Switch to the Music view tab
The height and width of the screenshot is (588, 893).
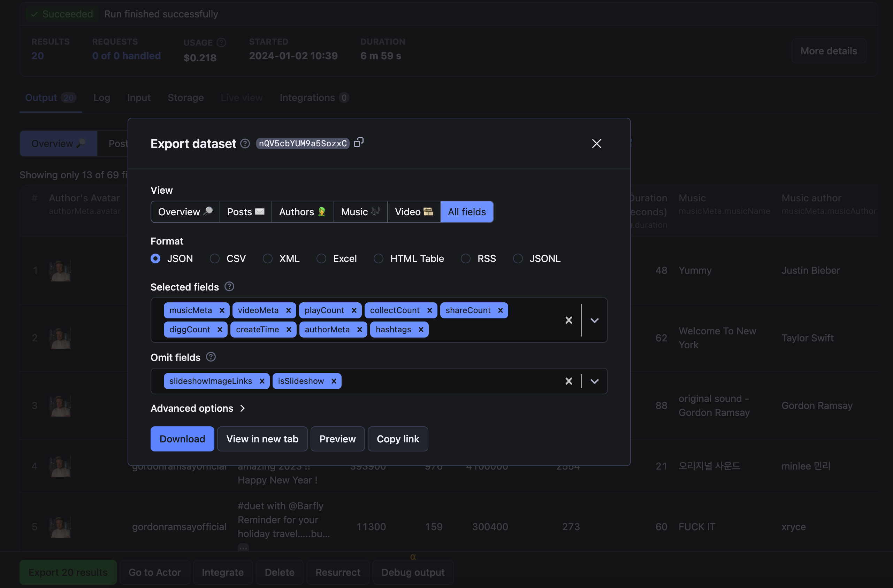point(360,211)
